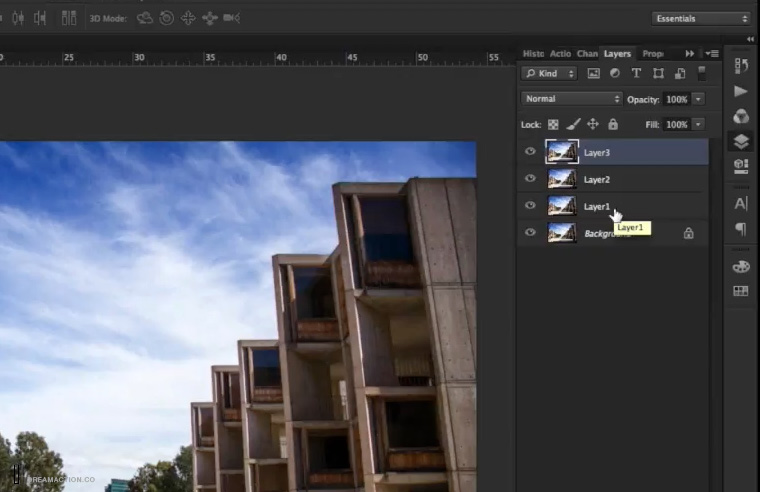This screenshot has height=492, width=760.
Task: Open the Kind filter dropdown
Action: [549, 73]
